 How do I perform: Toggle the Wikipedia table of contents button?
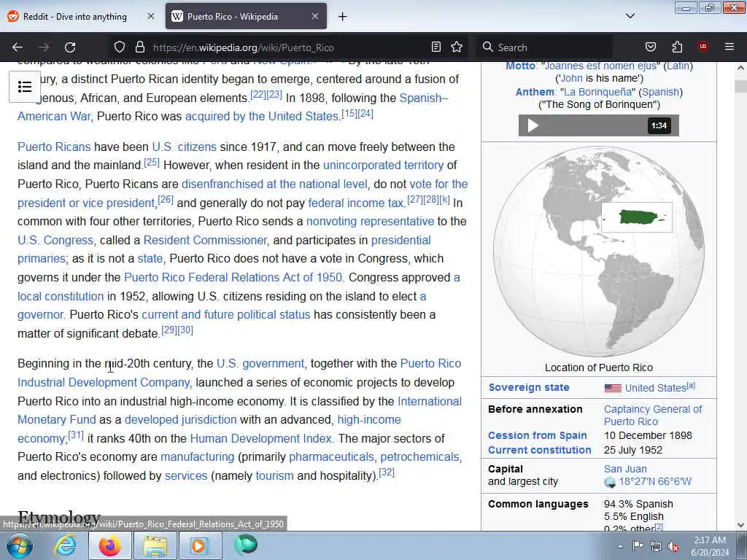[x=25, y=87]
